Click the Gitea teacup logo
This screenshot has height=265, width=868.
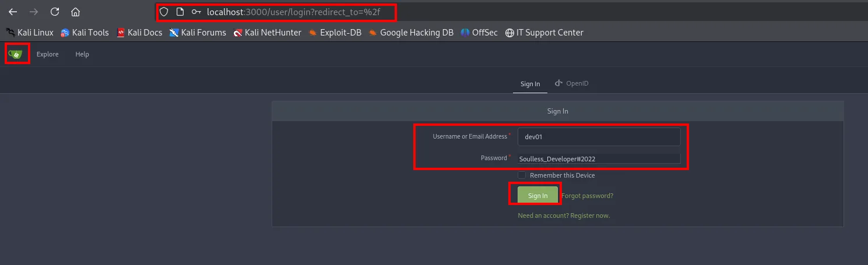point(15,54)
